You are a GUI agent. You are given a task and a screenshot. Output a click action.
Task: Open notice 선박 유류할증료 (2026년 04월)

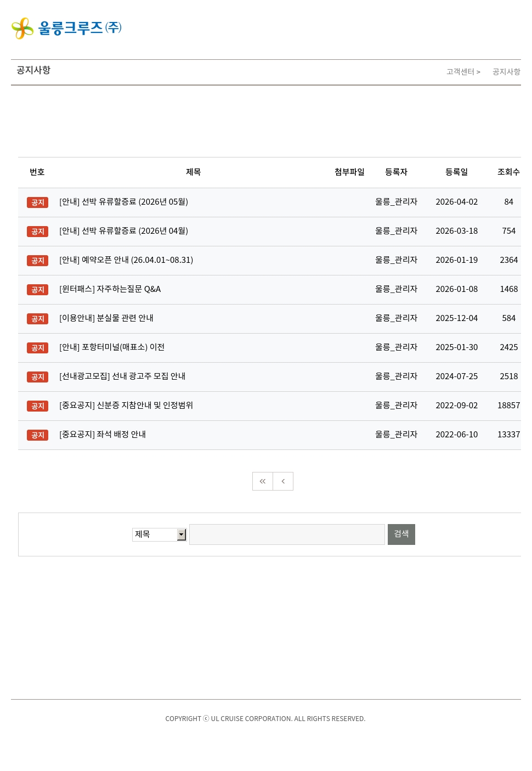pyautogui.click(x=123, y=231)
